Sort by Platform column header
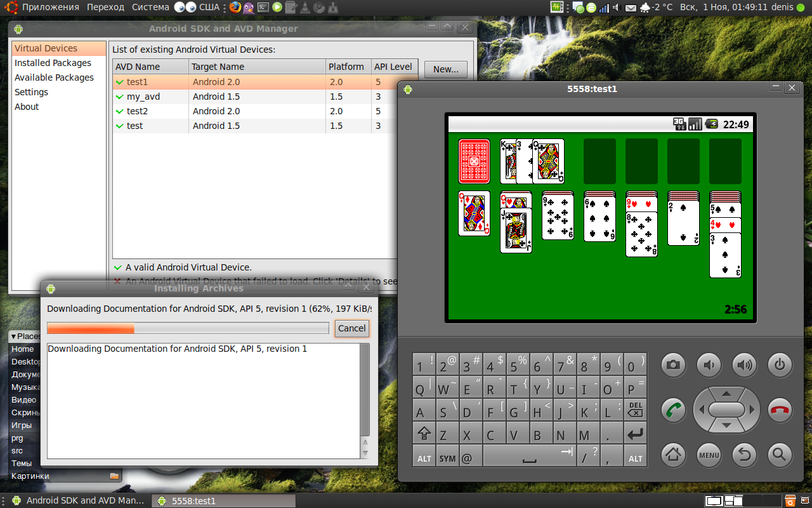Image resolution: width=812 pixels, height=508 pixels. pos(348,67)
